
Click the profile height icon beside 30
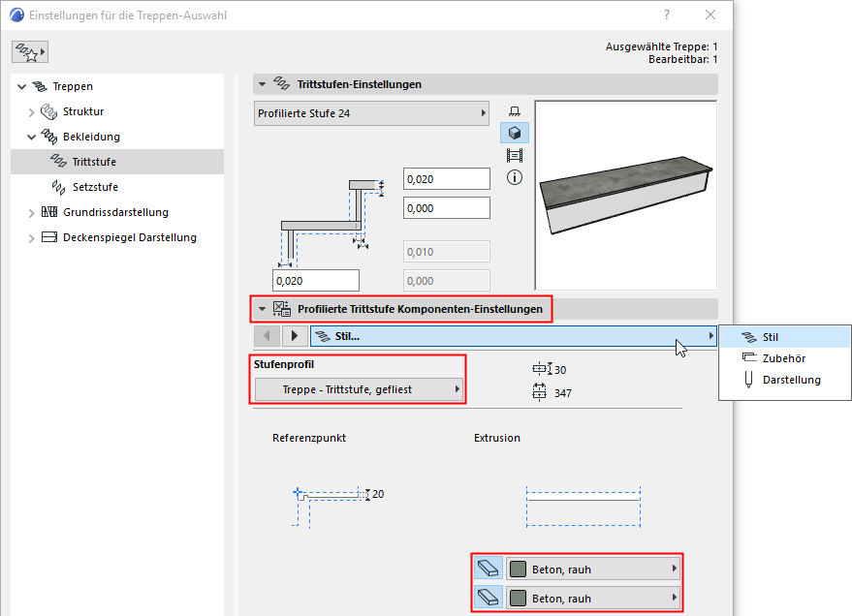point(542,369)
